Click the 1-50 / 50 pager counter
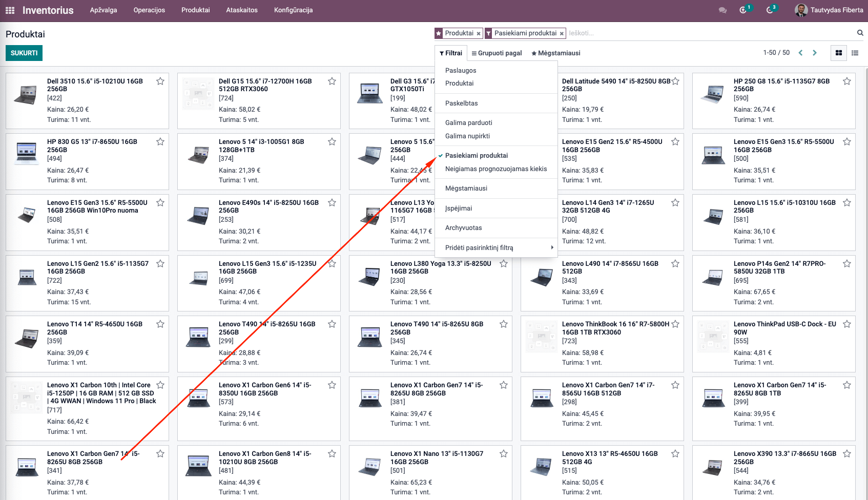 [776, 53]
